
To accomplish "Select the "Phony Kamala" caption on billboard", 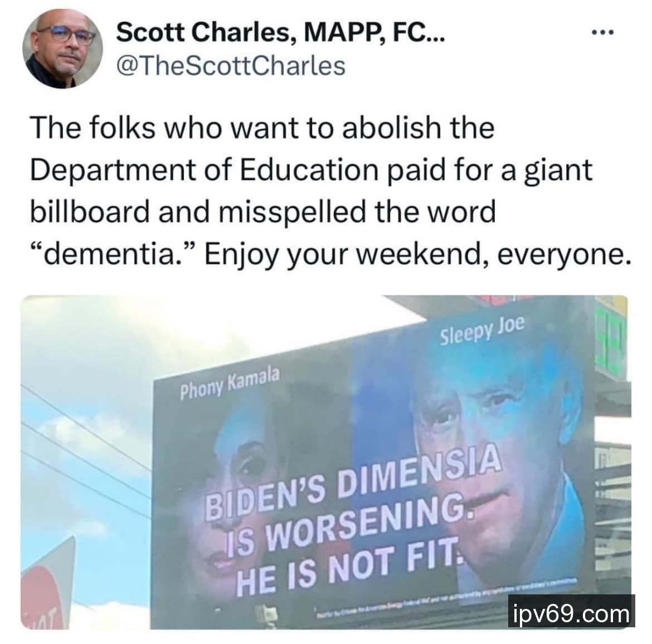I will click(x=230, y=383).
